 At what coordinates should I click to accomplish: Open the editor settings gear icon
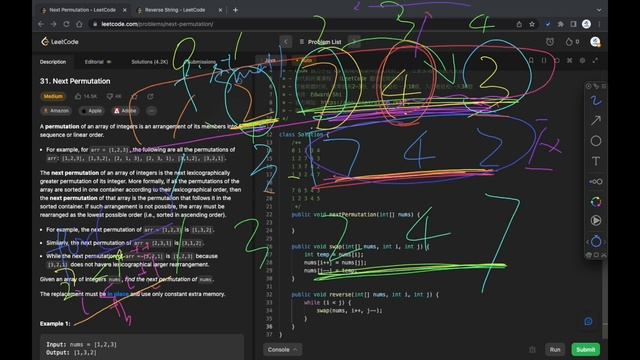click(582, 60)
